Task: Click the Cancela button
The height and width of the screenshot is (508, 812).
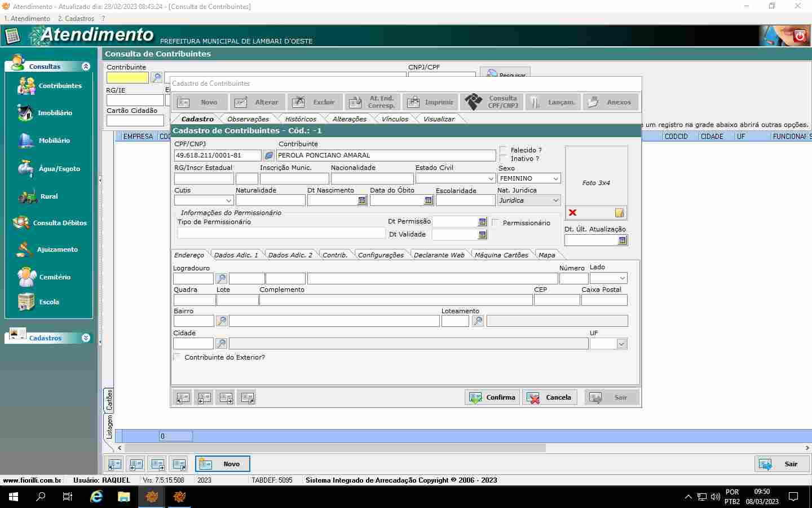Action: (550, 397)
